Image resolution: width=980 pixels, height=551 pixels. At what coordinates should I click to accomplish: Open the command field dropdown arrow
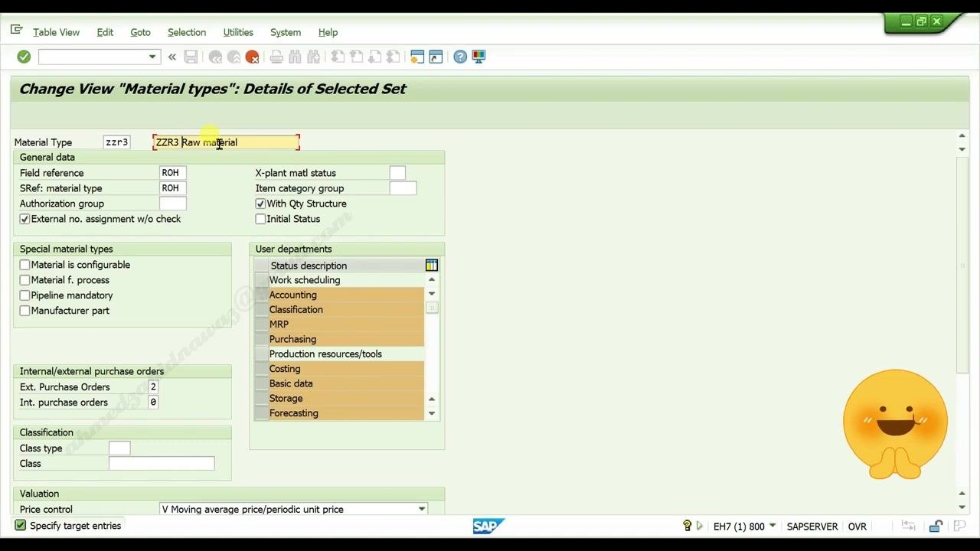[x=152, y=57]
